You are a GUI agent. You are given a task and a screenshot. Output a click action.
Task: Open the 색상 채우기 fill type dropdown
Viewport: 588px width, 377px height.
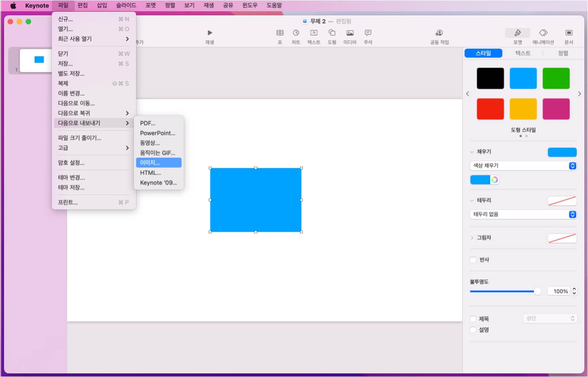[x=523, y=166]
